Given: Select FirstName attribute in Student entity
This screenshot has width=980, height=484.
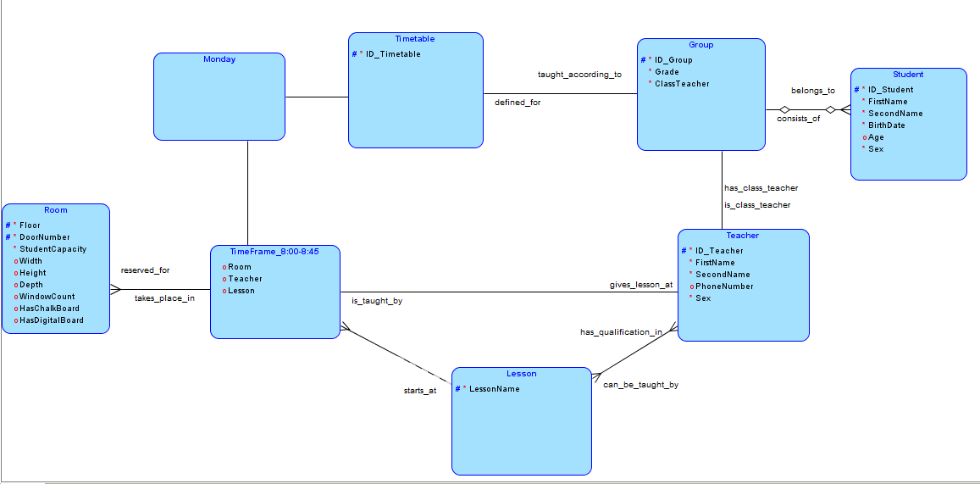Looking at the screenshot, I should point(888,102).
